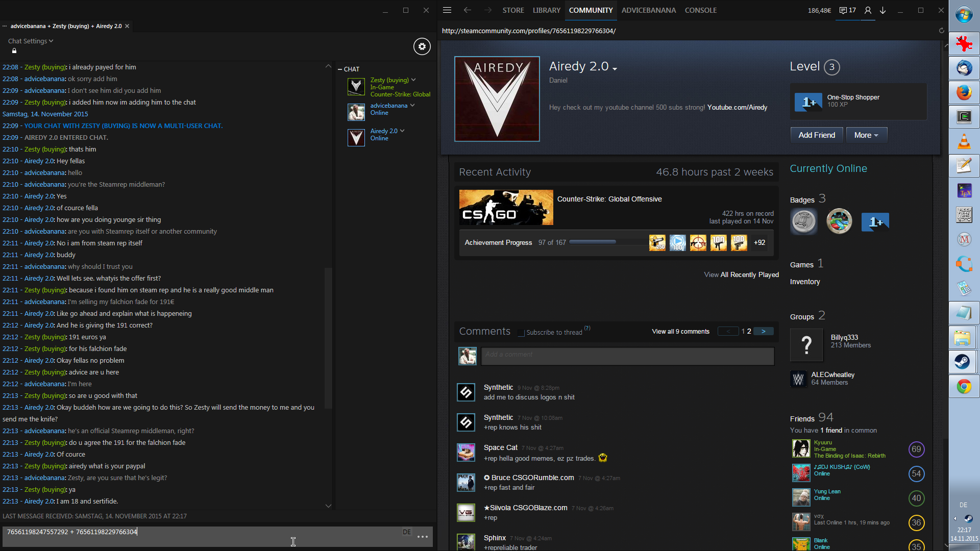The image size is (980, 551).
Task: Click the Add Friend button
Action: point(816,135)
